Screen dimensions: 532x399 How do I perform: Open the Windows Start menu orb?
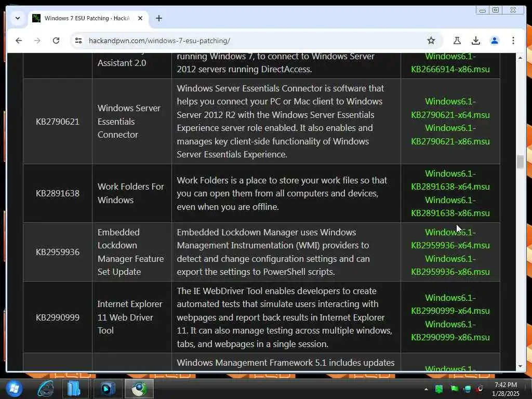pos(14,389)
